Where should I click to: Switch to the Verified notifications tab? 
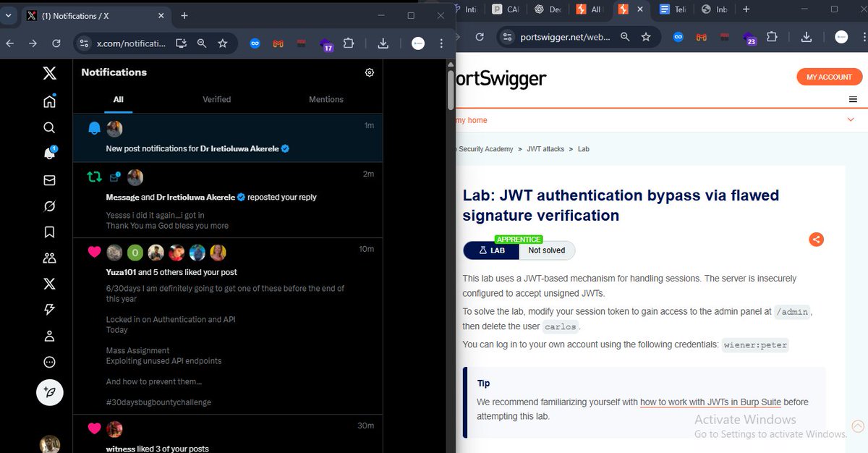[x=216, y=99]
